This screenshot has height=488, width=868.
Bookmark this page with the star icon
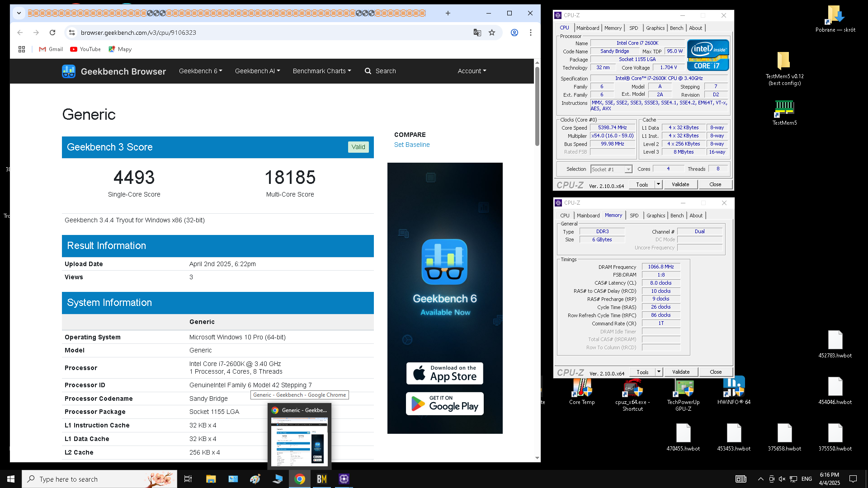tap(492, 33)
